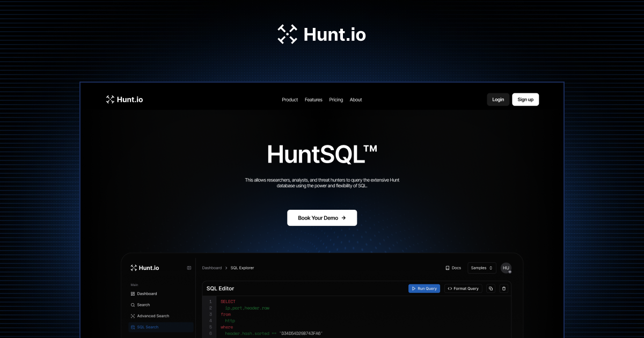Open the Features menu
The height and width of the screenshot is (338, 644).
tap(313, 100)
